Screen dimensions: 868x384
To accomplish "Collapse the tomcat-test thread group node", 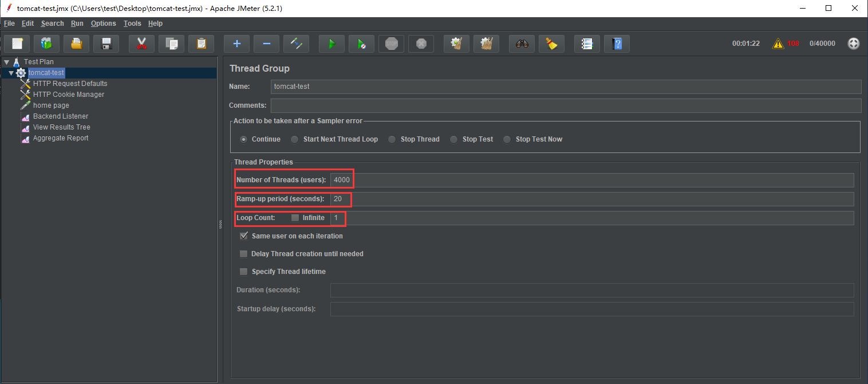I will pos(11,73).
